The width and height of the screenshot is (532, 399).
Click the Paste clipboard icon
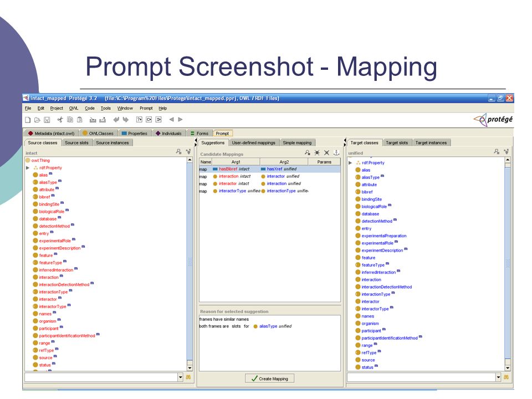click(80, 120)
